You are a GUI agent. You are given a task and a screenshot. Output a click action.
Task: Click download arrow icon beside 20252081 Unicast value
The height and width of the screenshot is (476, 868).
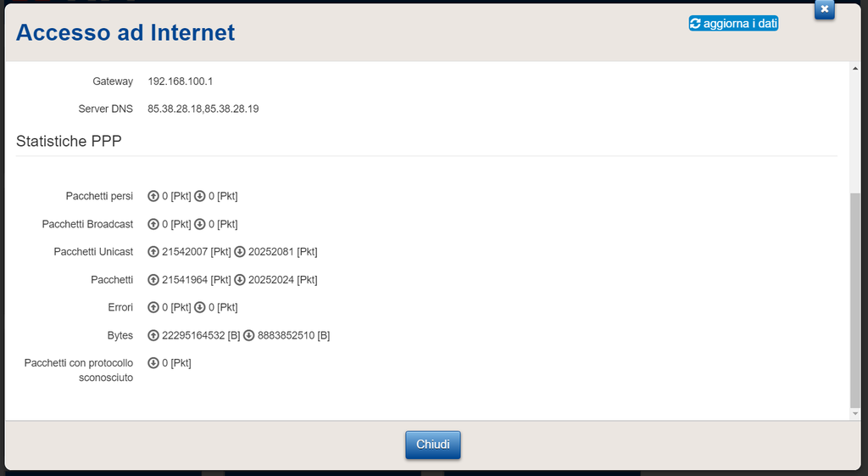[x=240, y=252]
